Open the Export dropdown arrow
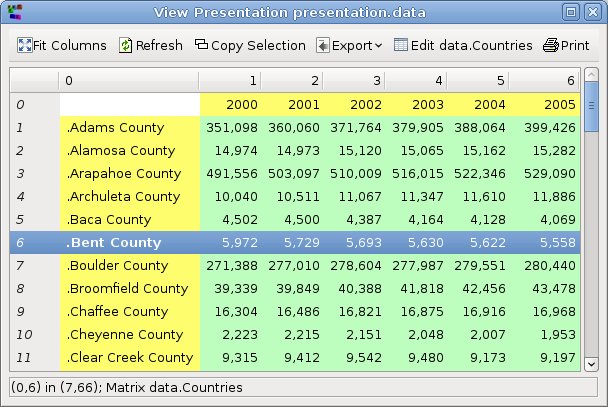The width and height of the screenshot is (608, 407). tap(378, 46)
